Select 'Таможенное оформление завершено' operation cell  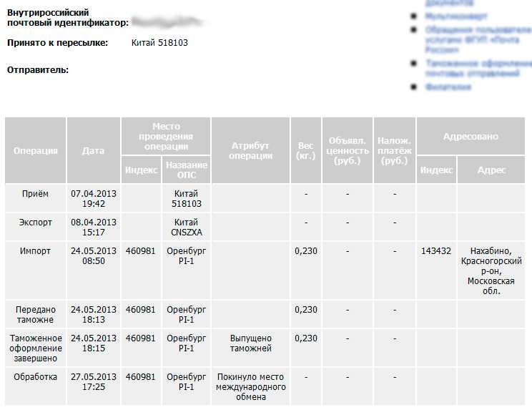(x=35, y=348)
